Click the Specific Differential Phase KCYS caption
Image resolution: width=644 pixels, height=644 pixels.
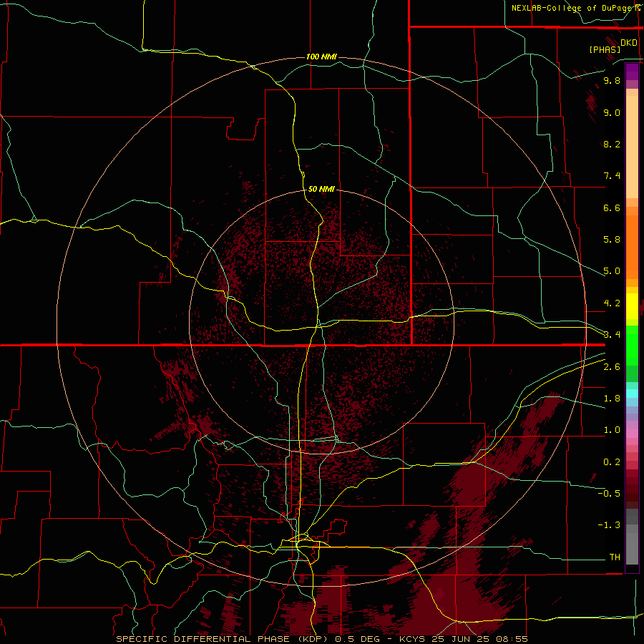(322, 639)
